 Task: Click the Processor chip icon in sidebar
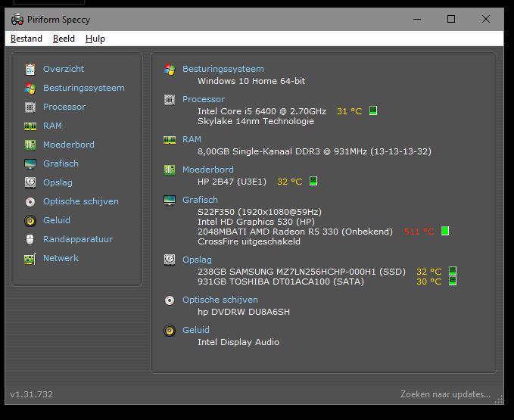30,107
